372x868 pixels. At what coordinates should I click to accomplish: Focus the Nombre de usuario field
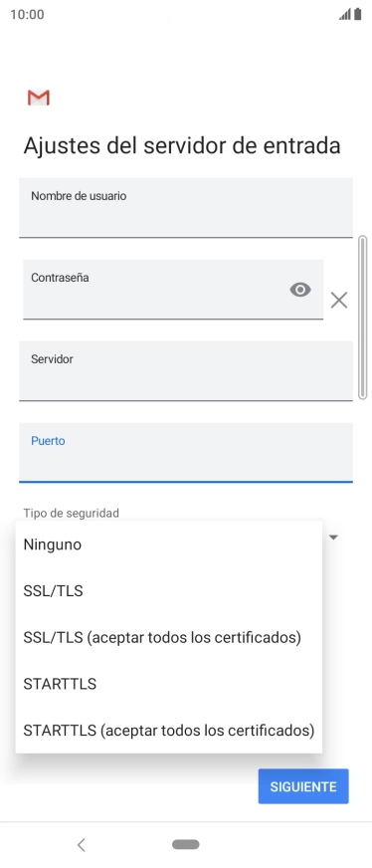coord(186,208)
